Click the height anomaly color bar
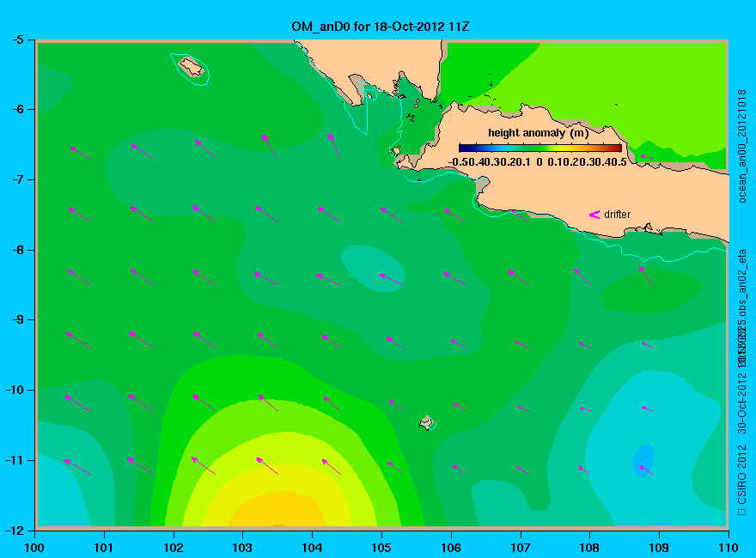The height and width of the screenshot is (558, 756). (x=540, y=148)
